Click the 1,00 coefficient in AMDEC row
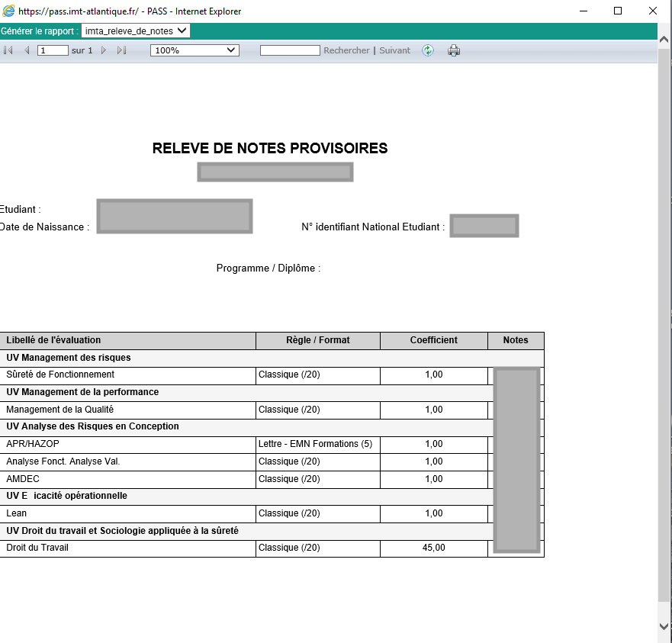 click(x=434, y=479)
